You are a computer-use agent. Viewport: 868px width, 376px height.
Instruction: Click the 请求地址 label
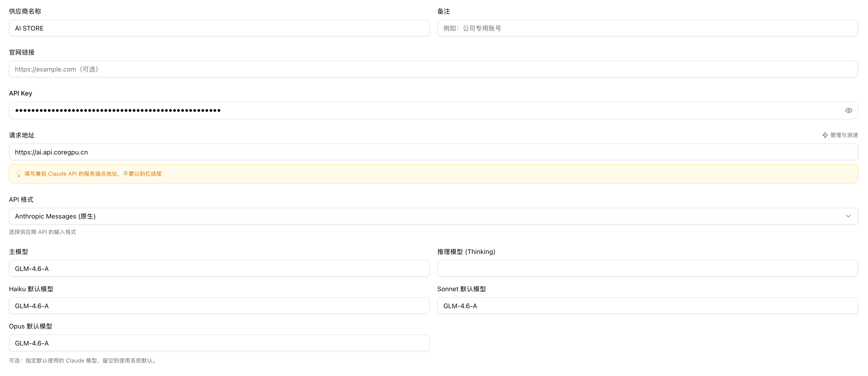coord(22,135)
